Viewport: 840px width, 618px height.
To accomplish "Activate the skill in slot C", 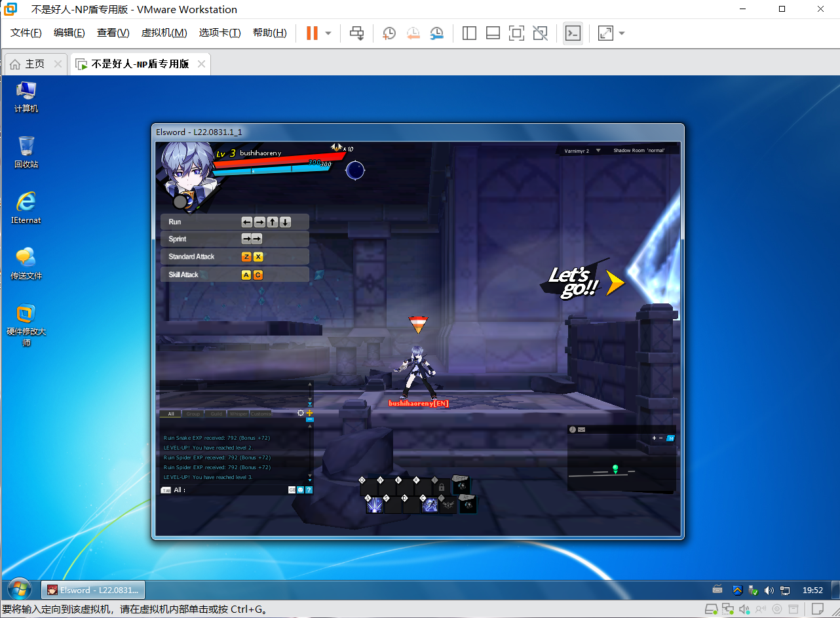I will (430, 505).
